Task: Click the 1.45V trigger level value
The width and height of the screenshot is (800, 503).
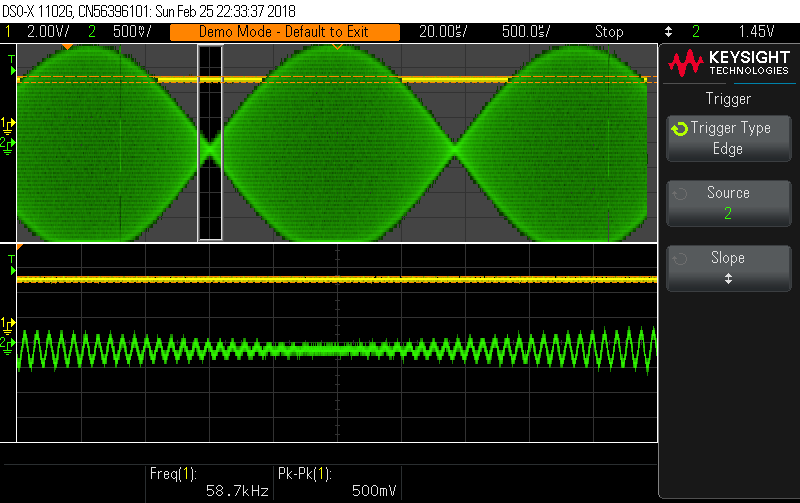Action: 757,32
